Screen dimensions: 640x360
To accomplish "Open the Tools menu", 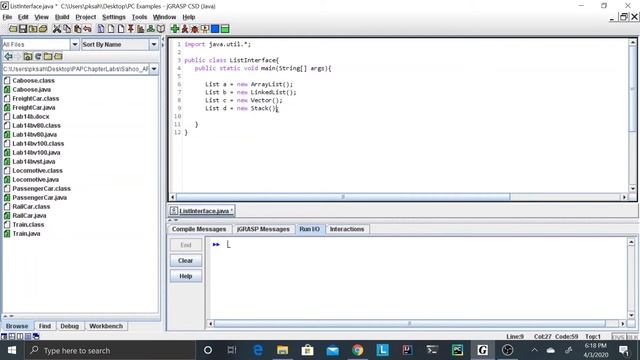I will (x=139, y=17).
